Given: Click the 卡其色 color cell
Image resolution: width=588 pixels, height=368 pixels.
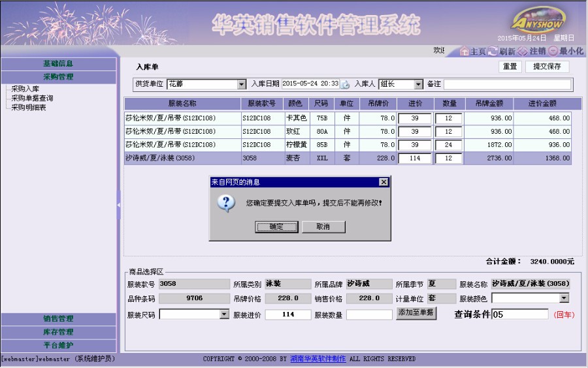Looking at the screenshot, I should (x=296, y=118).
